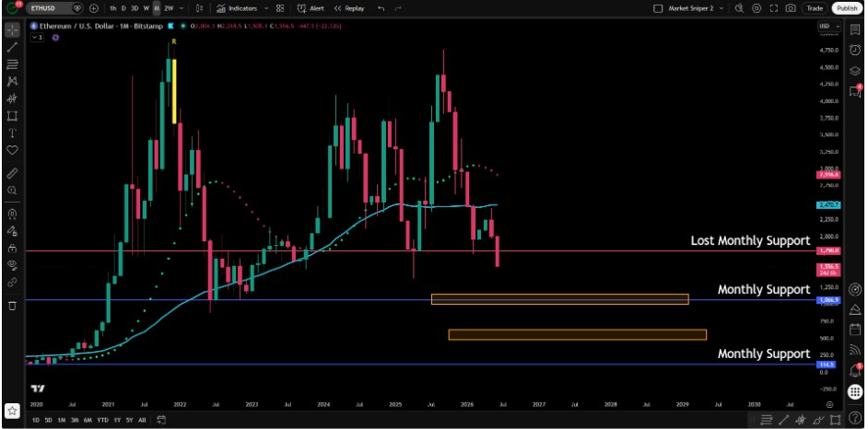Open the Fibonacci retracement tools
This screenshot has height=429, width=868.
point(12,64)
